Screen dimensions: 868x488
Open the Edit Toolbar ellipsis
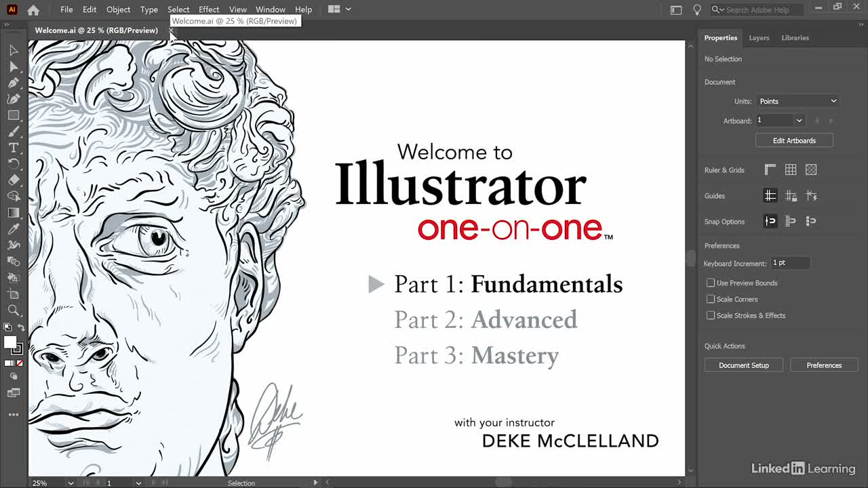coord(14,415)
